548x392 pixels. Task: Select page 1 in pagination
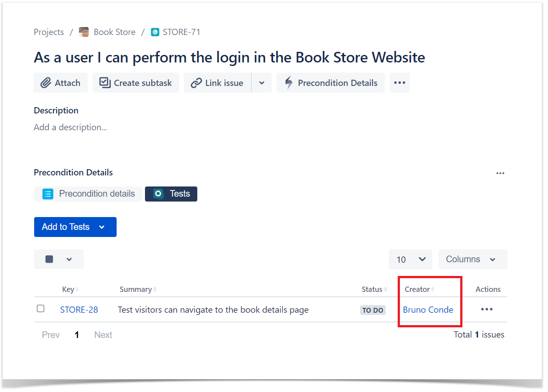pyautogui.click(x=77, y=335)
